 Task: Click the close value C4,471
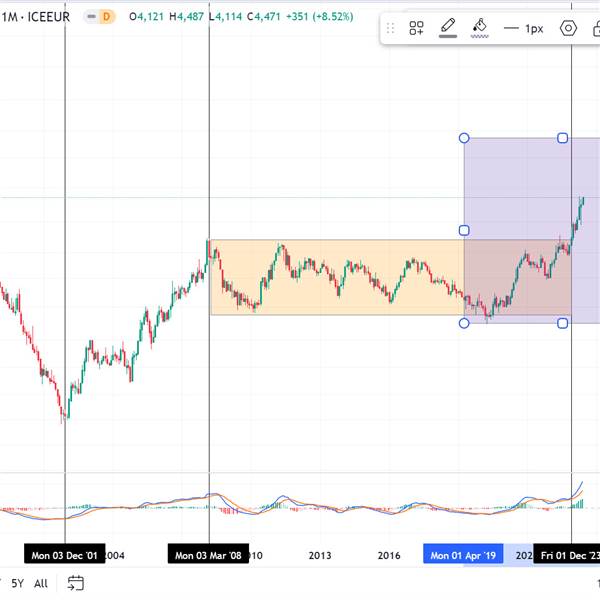tap(264, 17)
